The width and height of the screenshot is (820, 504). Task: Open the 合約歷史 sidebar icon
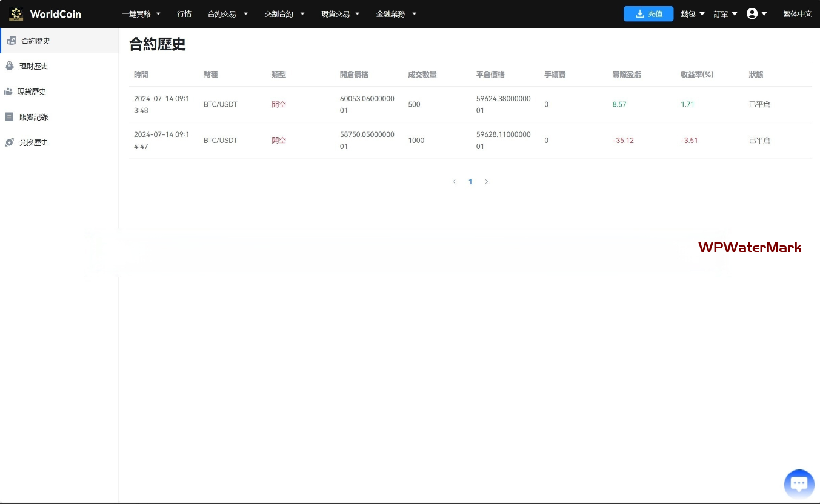(11, 41)
